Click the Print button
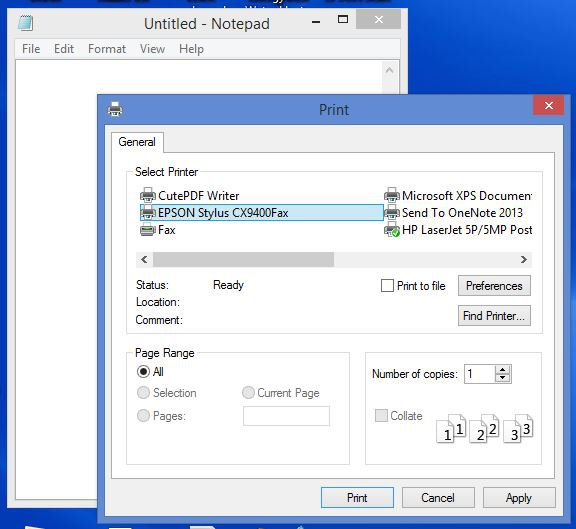 357,498
